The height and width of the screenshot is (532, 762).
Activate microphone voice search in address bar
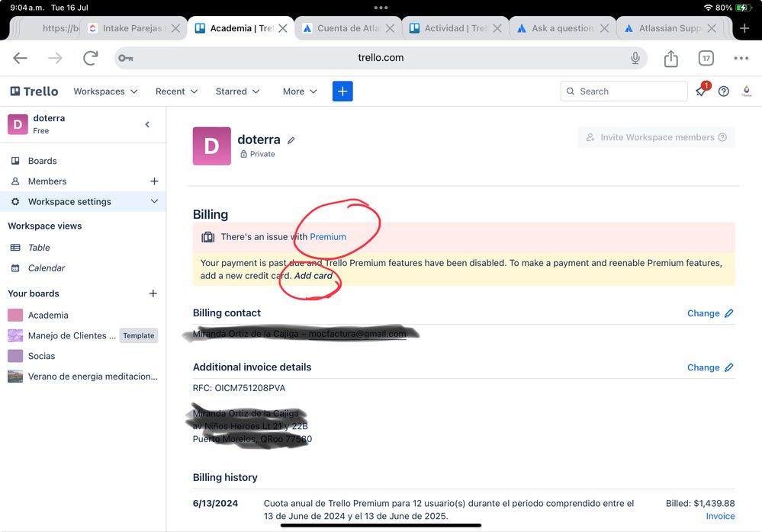pyautogui.click(x=635, y=58)
